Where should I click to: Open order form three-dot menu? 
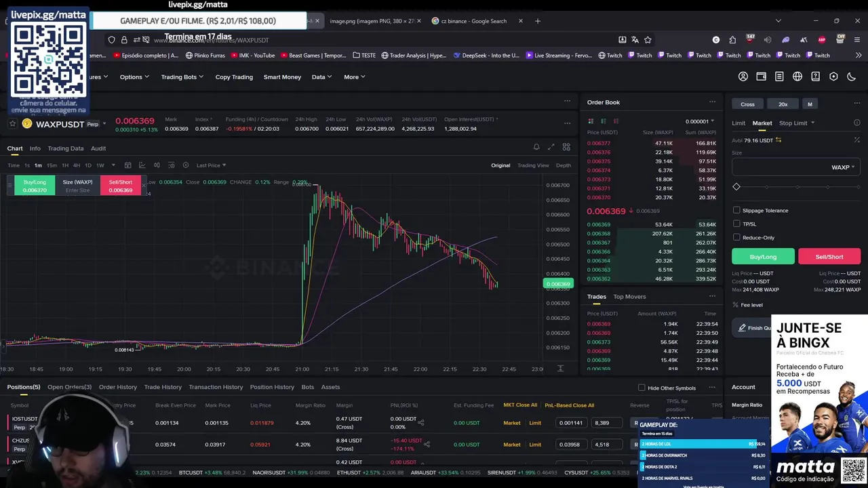click(857, 104)
